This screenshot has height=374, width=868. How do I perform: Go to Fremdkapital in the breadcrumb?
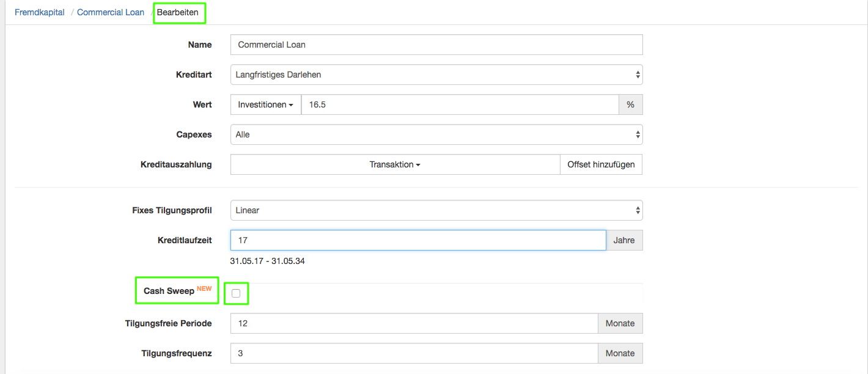[40, 12]
